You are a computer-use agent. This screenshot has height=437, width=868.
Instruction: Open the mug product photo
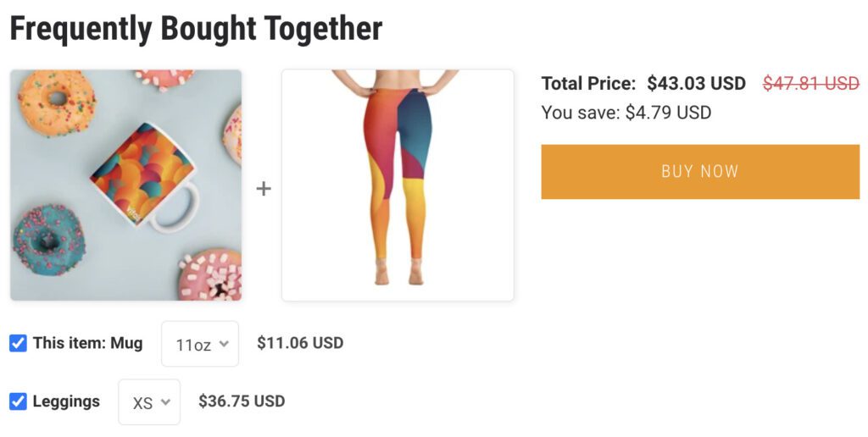pyautogui.click(x=125, y=185)
